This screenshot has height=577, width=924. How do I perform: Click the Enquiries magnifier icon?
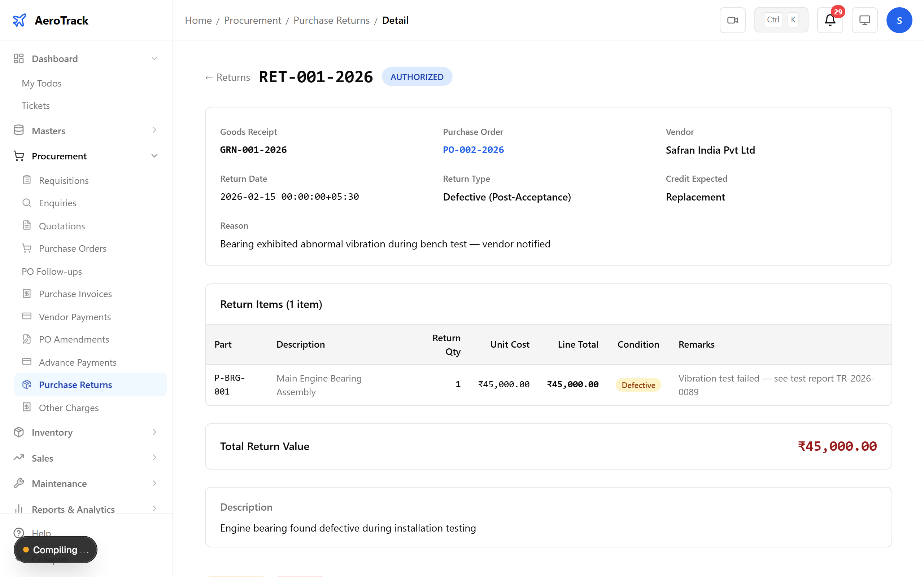coord(27,203)
